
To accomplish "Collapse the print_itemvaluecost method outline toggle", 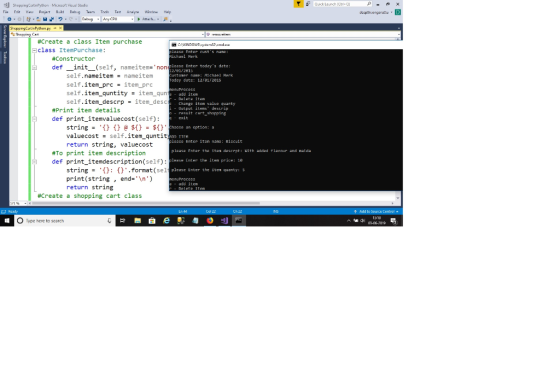I will pos(34,119).
